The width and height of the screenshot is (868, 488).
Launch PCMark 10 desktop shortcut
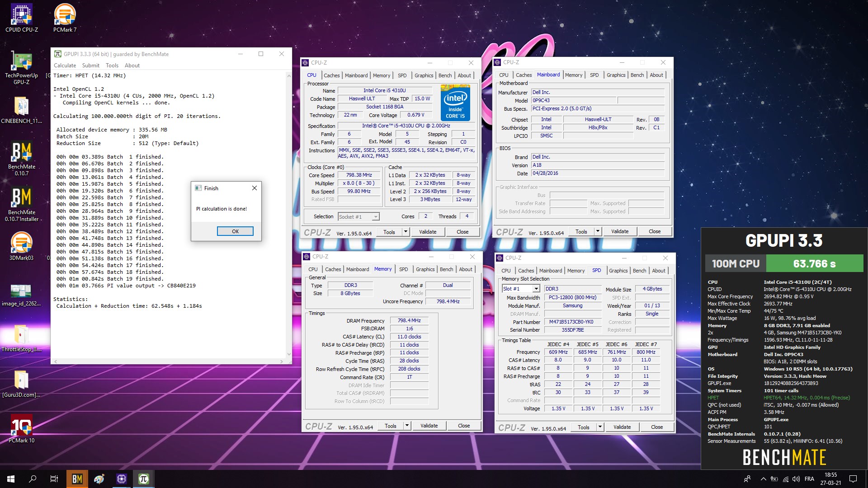[x=21, y=428]
